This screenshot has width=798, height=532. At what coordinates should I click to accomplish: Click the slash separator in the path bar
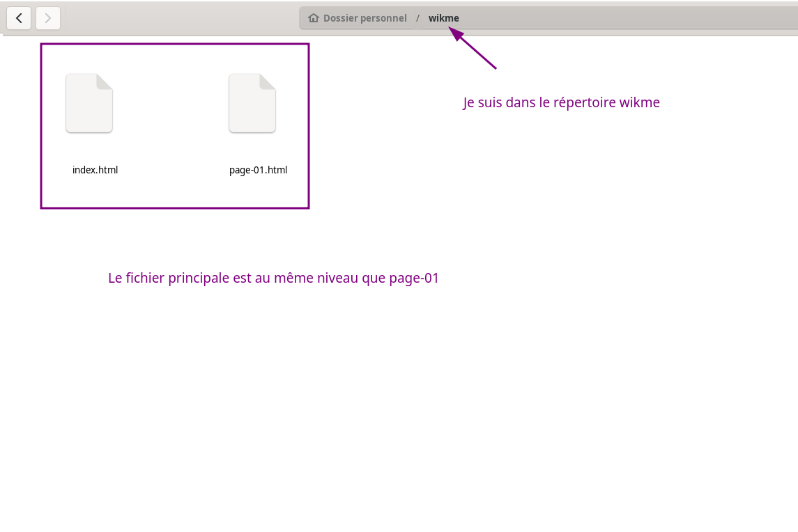point(417,18)
